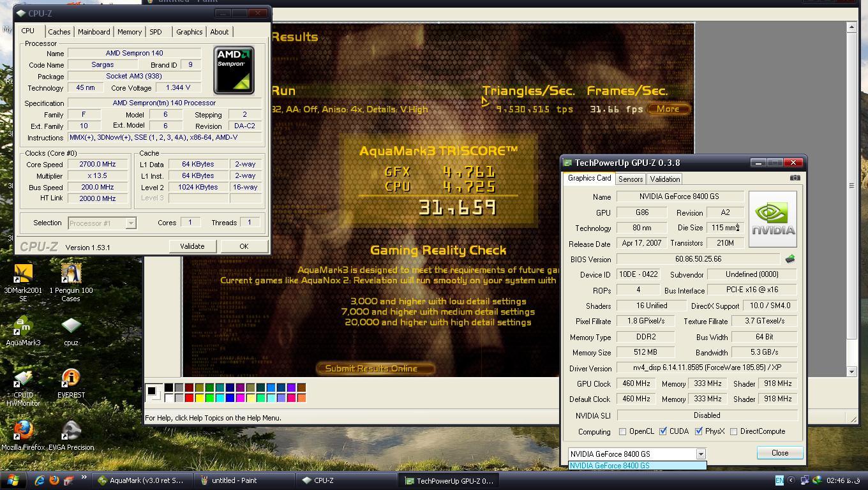
Task: Click the EN language bar indicator
Action: click(x=779, y=480)
